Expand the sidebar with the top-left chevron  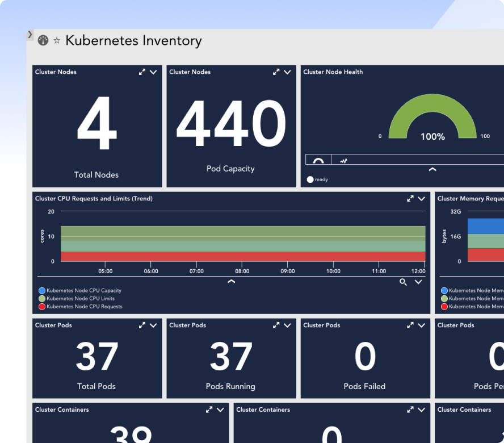click(x=30, y=35)
